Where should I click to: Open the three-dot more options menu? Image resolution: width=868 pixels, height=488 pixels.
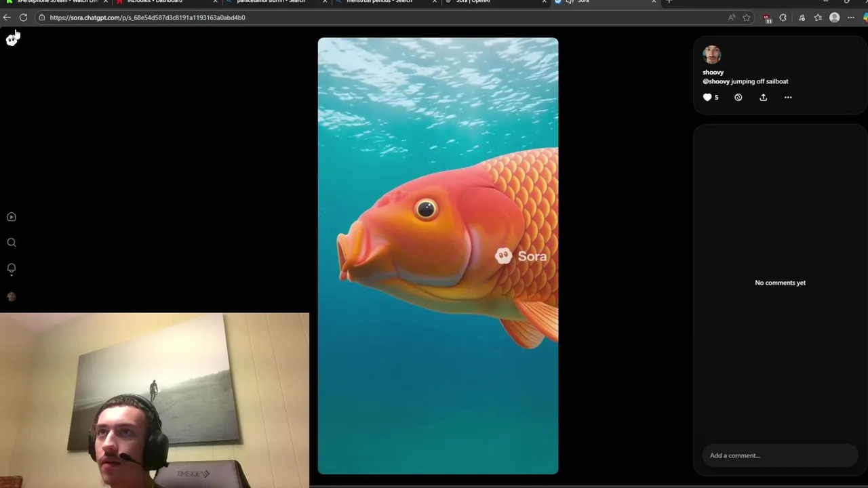pyautogui.click(x=788, y=98)
